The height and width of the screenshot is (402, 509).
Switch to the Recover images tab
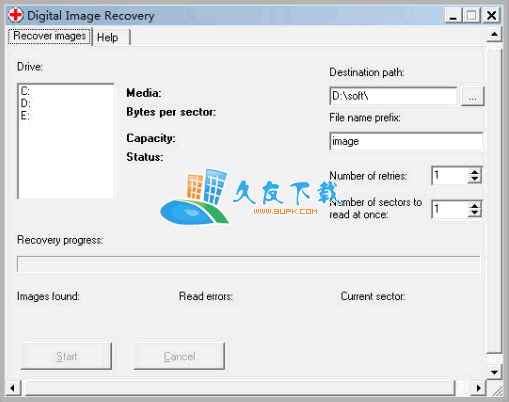point(50,36)
